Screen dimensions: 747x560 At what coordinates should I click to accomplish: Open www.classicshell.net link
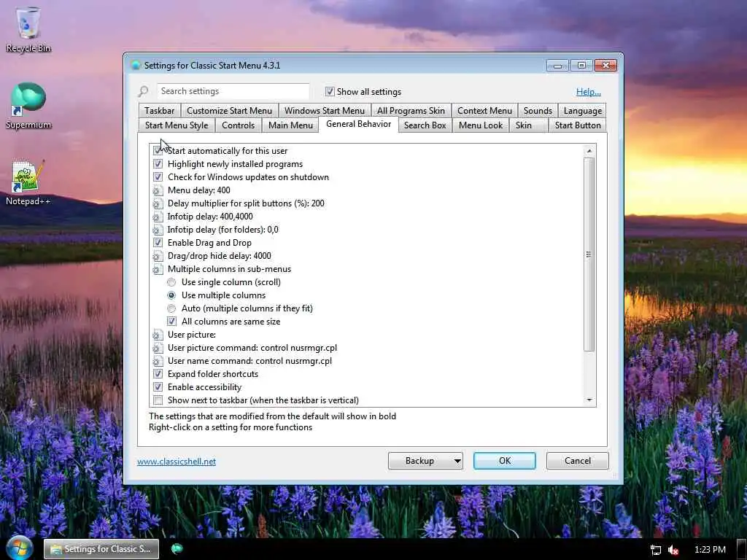[177, 462]
